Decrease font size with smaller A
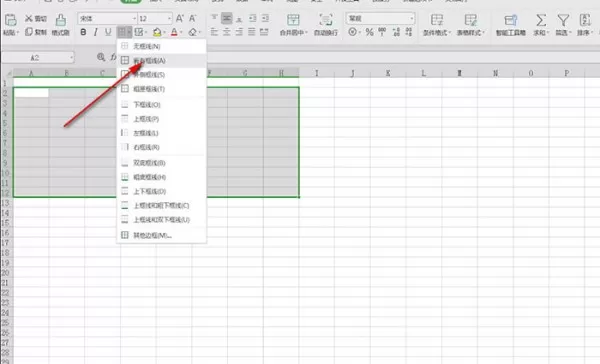The image size is (600, 364). click(x=192, y=18)
